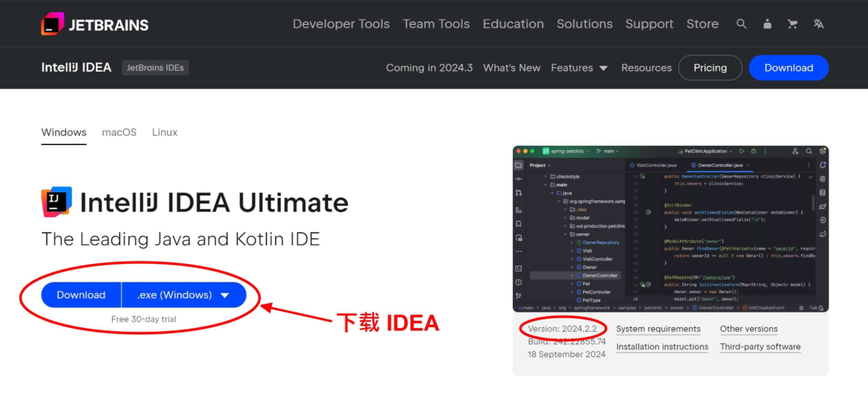This screenshot has height=410, width=868.
Task: Open the account profile icon
Action: tap(767, 24)
